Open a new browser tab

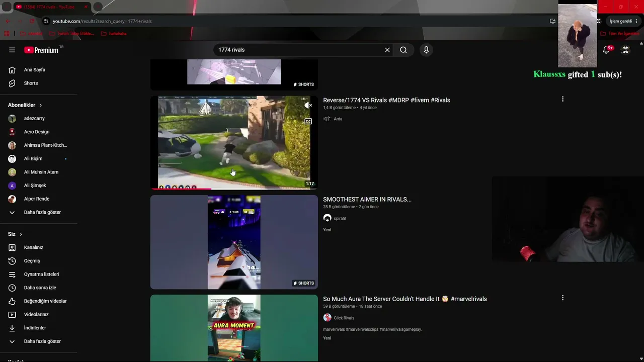(98, 7)
